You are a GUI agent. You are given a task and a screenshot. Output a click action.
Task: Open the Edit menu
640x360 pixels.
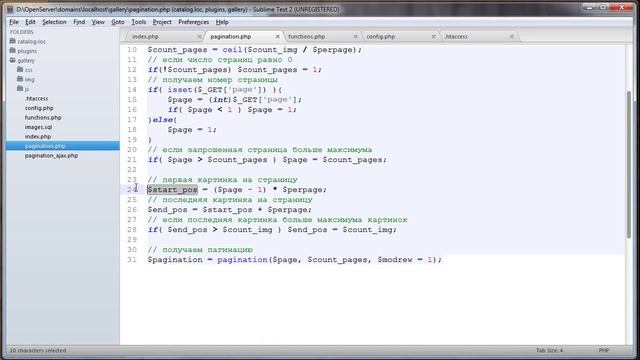[x=30, y=22]
